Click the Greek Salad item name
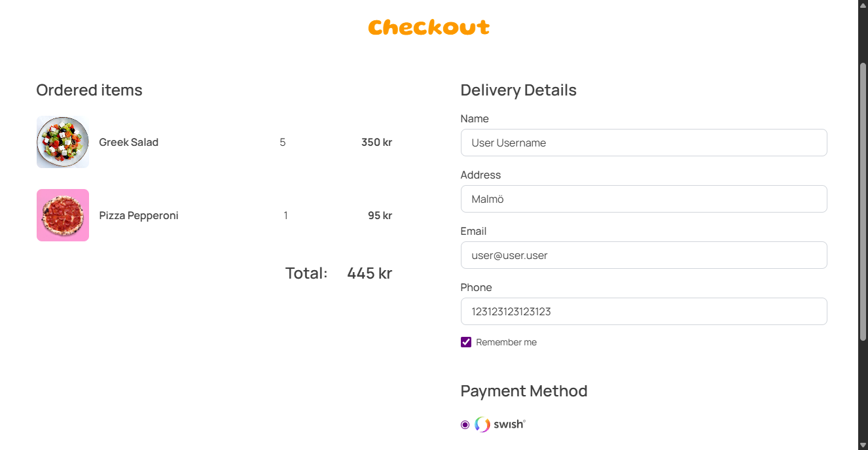868x450 pixels. (x=129, y=142)
